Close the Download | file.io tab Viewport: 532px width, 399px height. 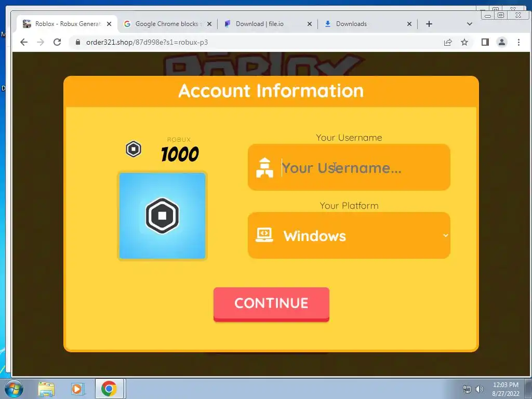click(x=310, y=24)
